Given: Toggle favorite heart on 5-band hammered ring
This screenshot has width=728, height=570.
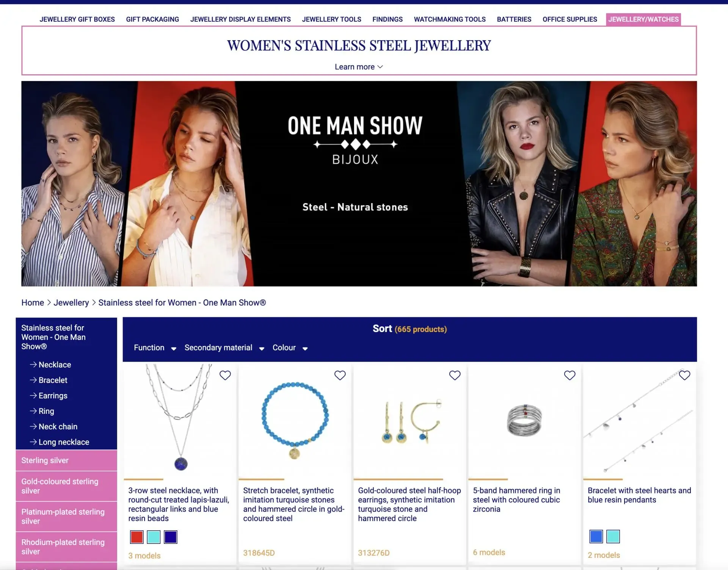Looking at the screenshot, I should pyautogui.click(x=570, y=375).
